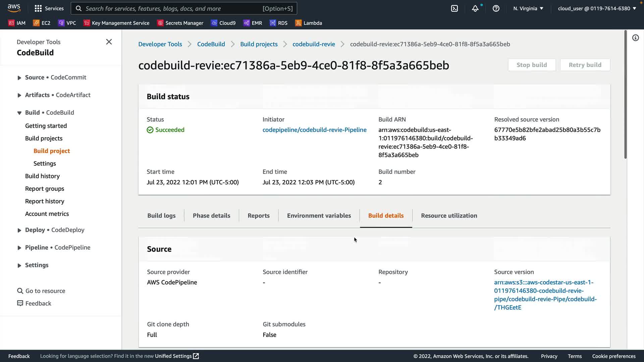The image size is (644, 362).
Task: Click the AWS console search field
Action: (x=184, y=8)
